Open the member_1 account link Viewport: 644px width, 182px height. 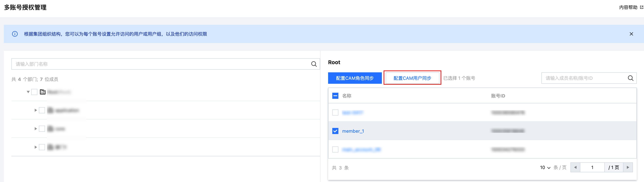tap(353, 131)
